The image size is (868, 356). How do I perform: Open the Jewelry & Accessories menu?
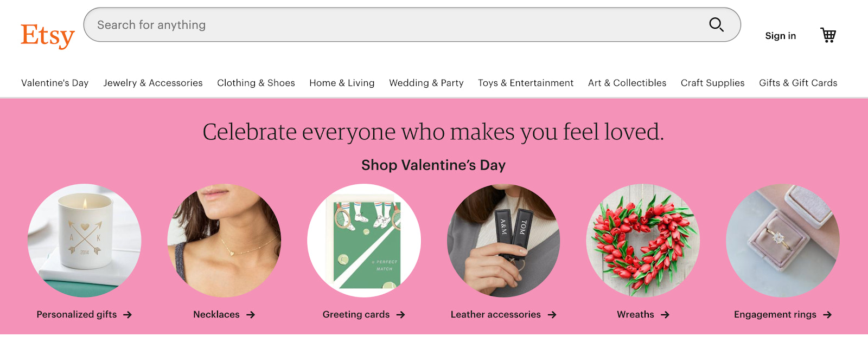tap(152, 83)
